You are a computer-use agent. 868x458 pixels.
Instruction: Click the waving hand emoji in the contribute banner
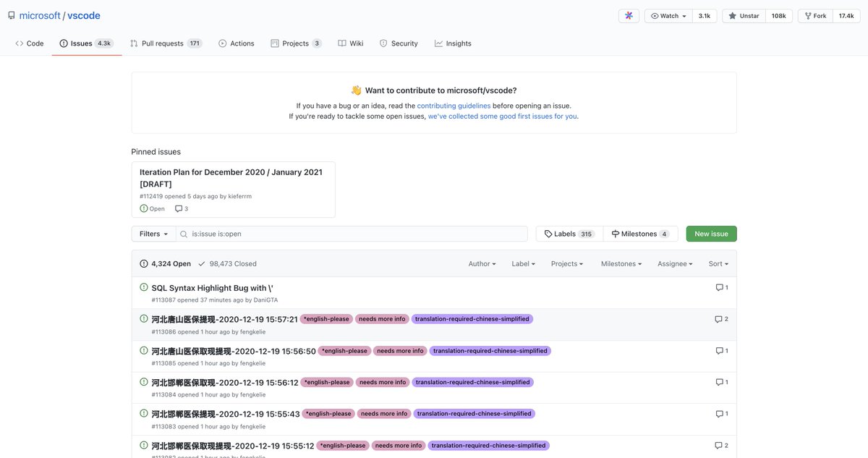356,90
